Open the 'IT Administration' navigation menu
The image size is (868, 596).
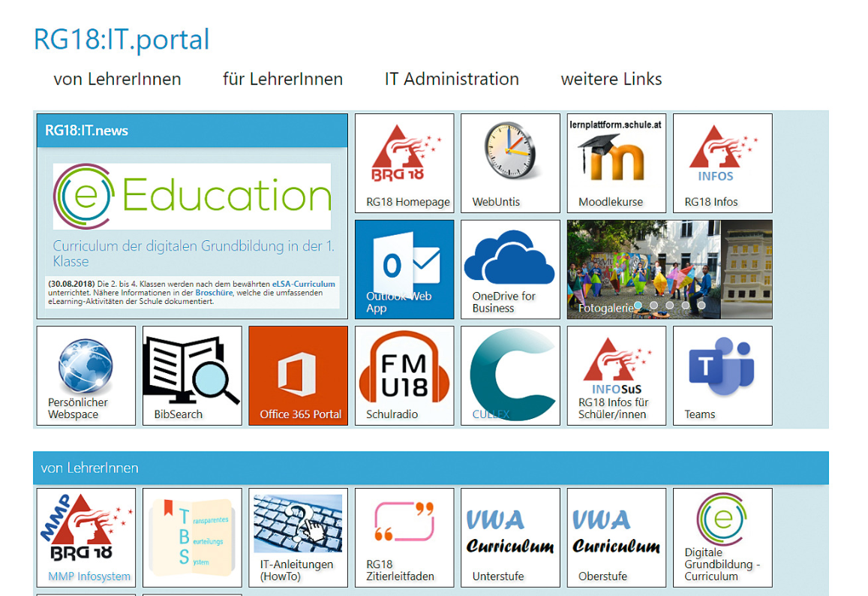(452, 79)
